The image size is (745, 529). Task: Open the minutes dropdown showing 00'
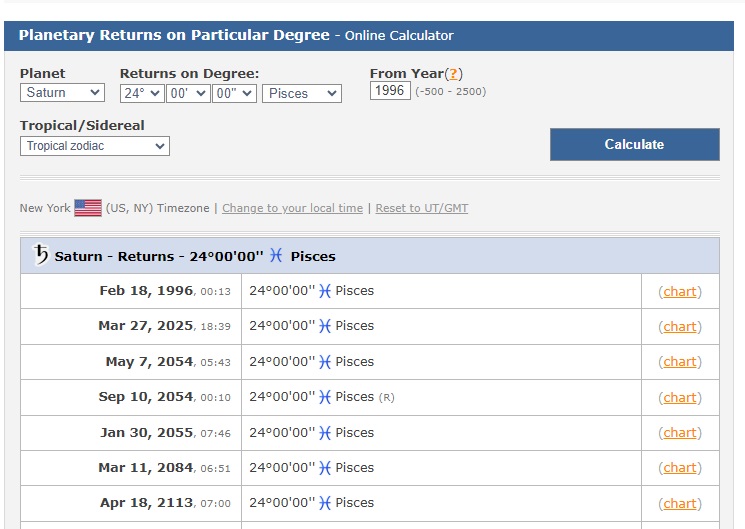187,93
